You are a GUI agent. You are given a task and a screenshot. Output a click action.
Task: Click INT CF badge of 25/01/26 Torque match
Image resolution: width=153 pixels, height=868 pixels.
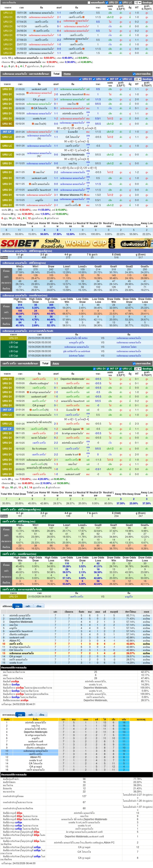pyautogui.click(x=7, y=132)
